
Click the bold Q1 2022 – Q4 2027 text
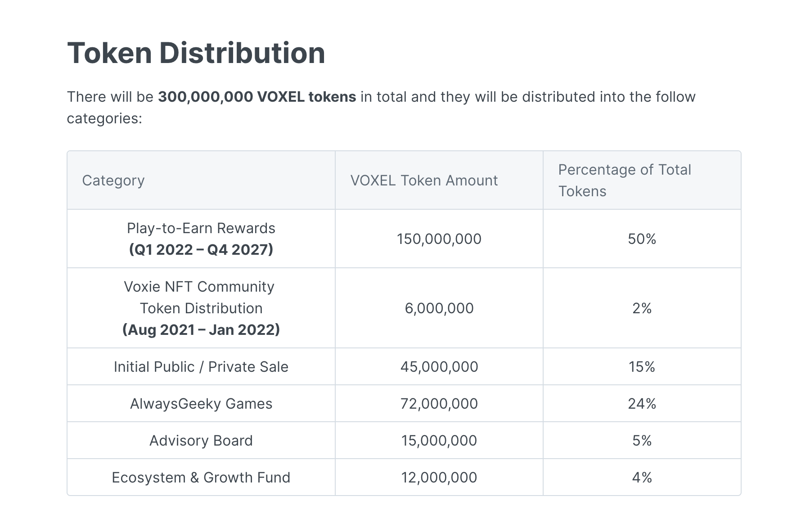(x=201, y=249)
